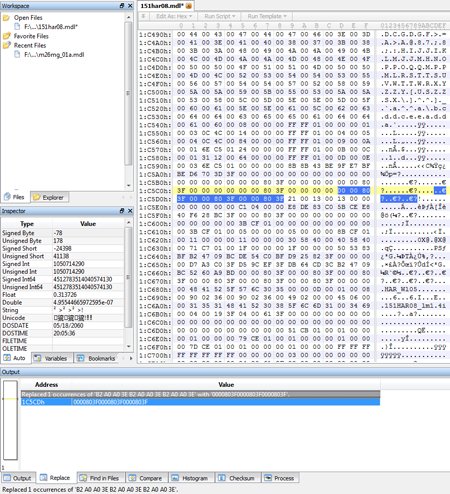Click the m26mg_01a.mdl file icon
This screenshot has height=494, width=450.
coord(17,54)
